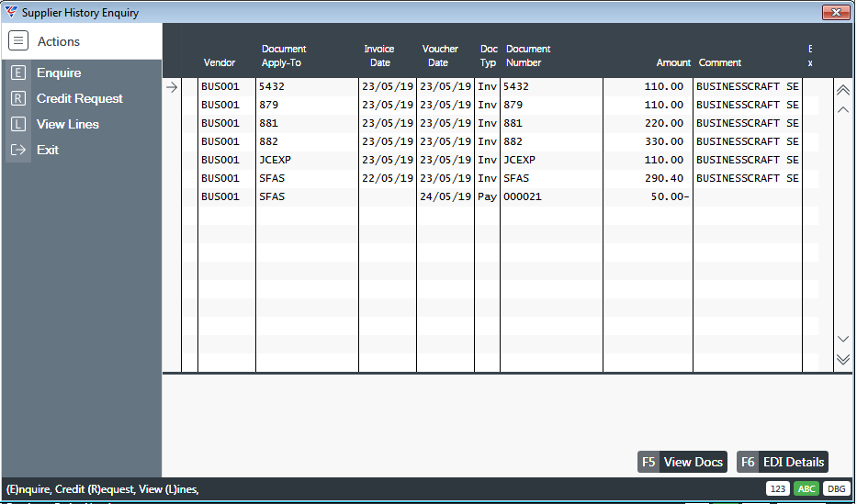Screen dimensions: 857x504
Task: Jump to bottom with double-down chevron
Action: [843, 359]
